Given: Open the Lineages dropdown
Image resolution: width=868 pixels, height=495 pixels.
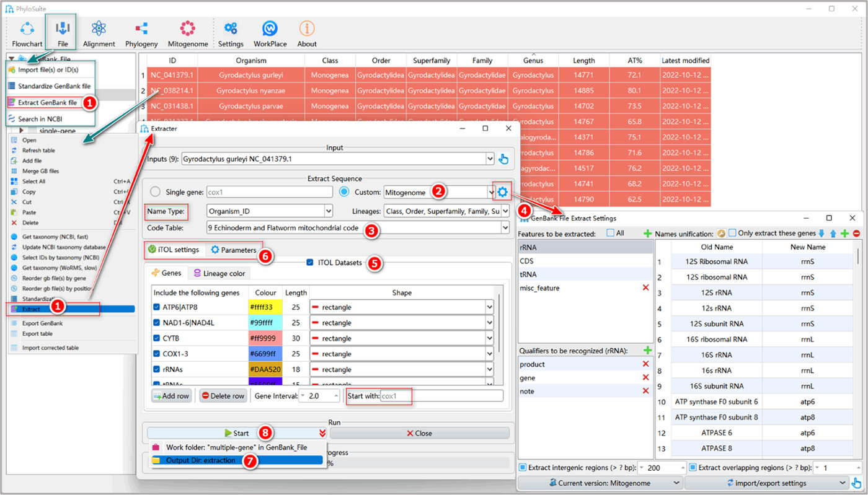Looking at the screenshot, I should (x=446, y=211).
